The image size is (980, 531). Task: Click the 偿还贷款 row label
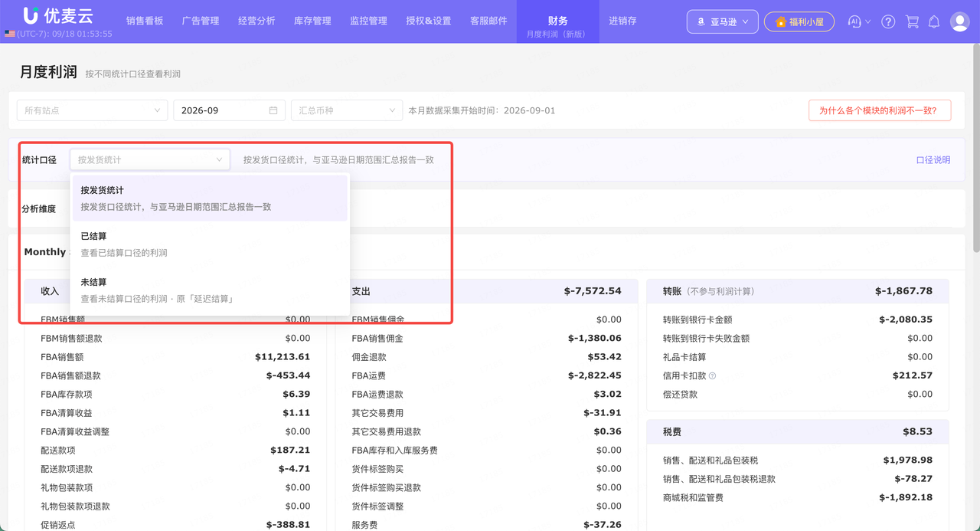(680, 394)
